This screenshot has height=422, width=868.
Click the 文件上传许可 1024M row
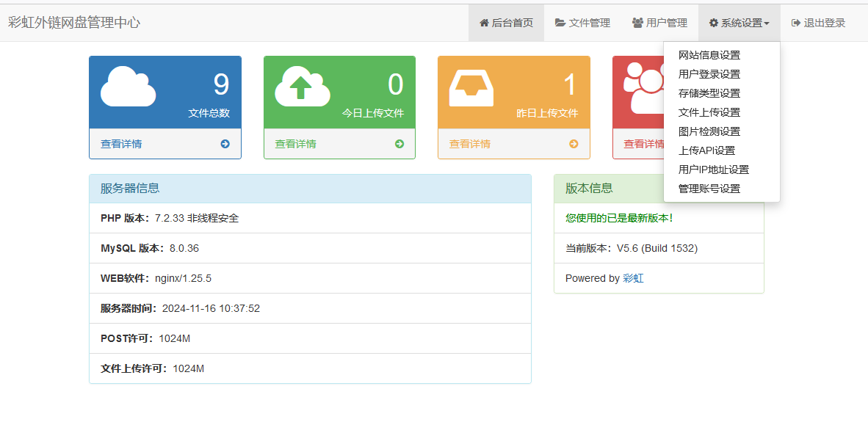click(x=310, y=368)
